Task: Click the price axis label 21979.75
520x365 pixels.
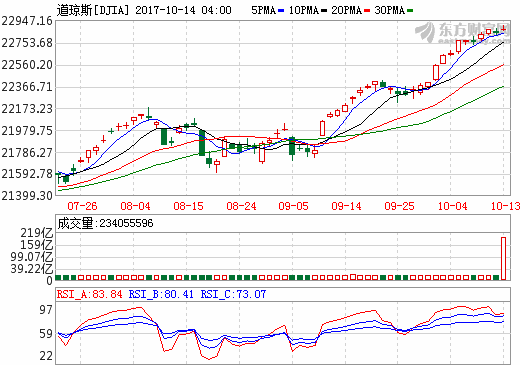Action: pos(27,131)
